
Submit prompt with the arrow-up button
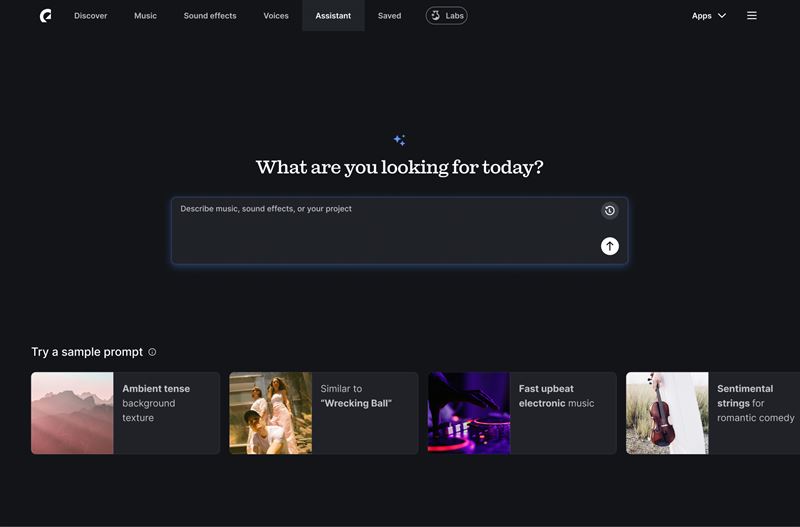(609, 246)
